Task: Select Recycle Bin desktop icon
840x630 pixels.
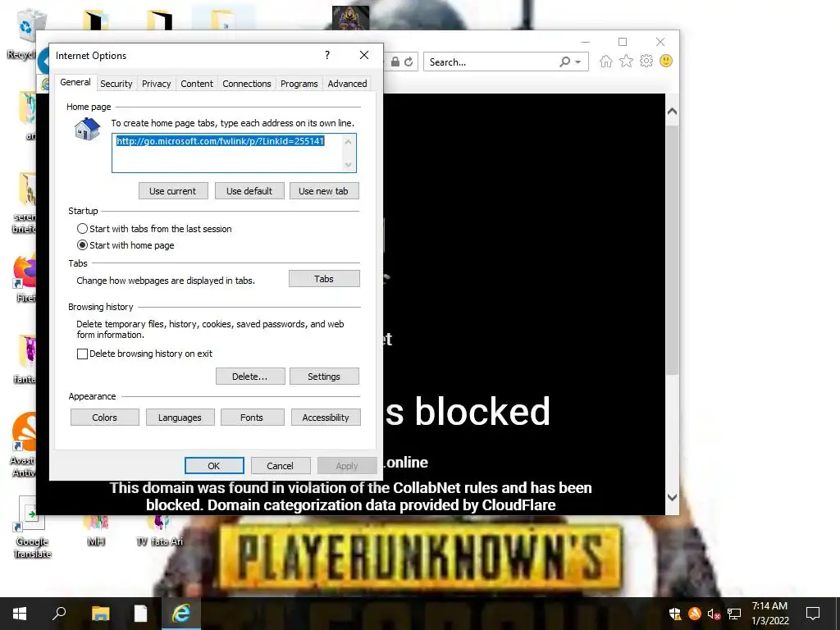Action: [24, 34]
